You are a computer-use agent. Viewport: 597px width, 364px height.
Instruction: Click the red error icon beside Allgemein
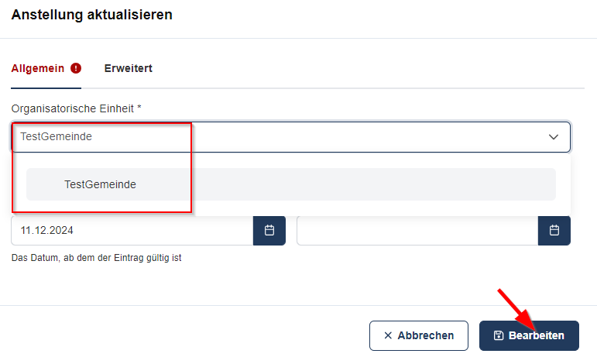(x=76, y=68)
